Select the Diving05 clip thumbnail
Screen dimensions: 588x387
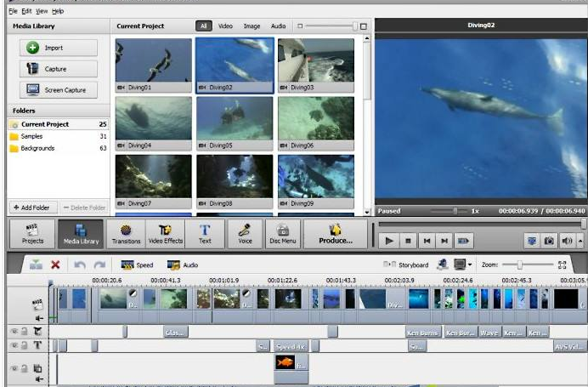click(235, 123)
